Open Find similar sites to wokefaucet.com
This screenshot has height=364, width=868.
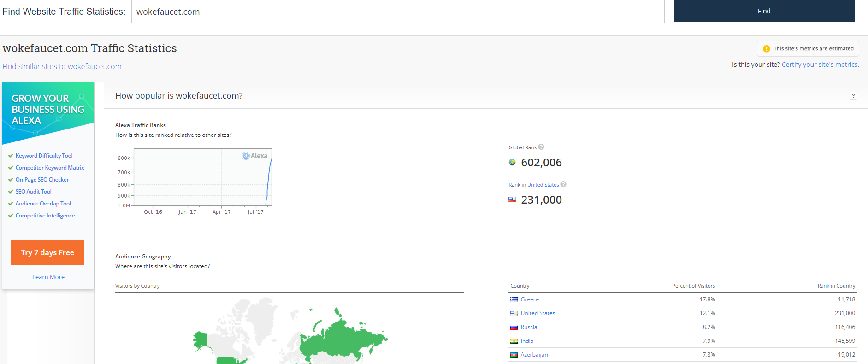62,66
